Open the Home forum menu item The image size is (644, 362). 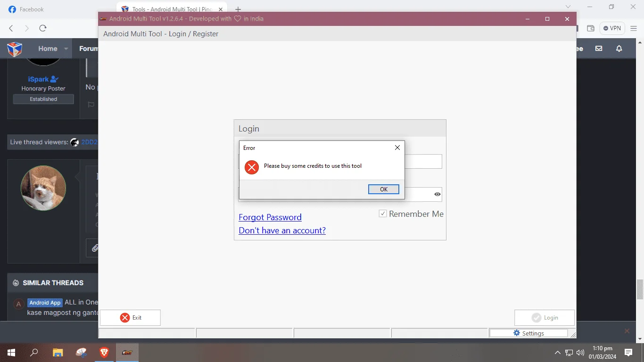click(x=48, y=49)
